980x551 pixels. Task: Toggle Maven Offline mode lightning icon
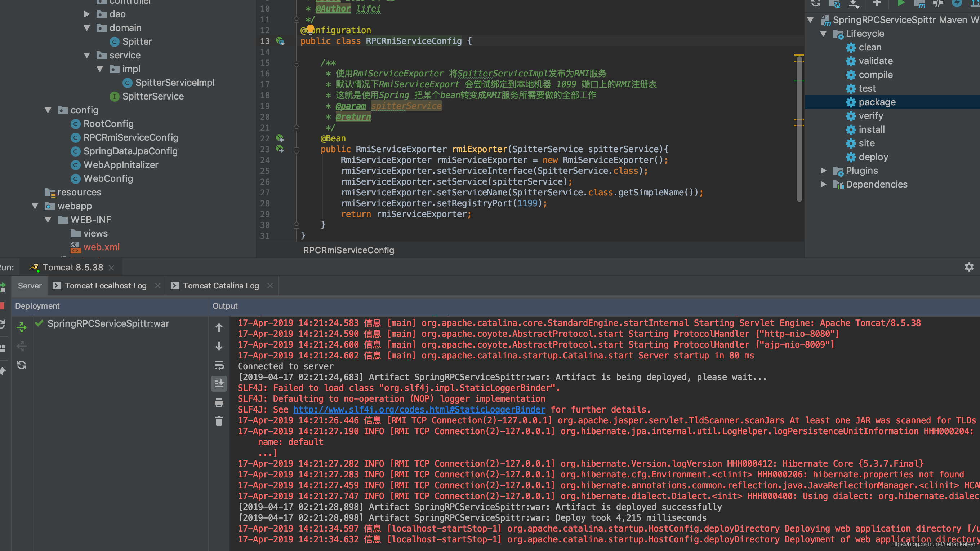point(957,4)
